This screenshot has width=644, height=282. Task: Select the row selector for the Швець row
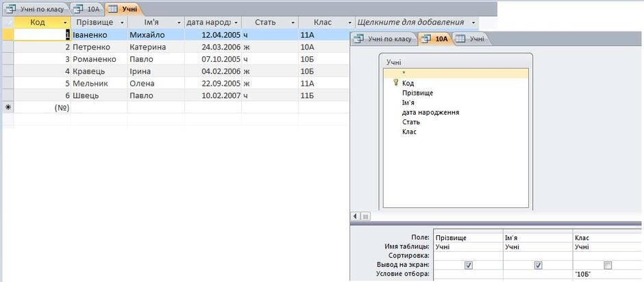point(8,96)
